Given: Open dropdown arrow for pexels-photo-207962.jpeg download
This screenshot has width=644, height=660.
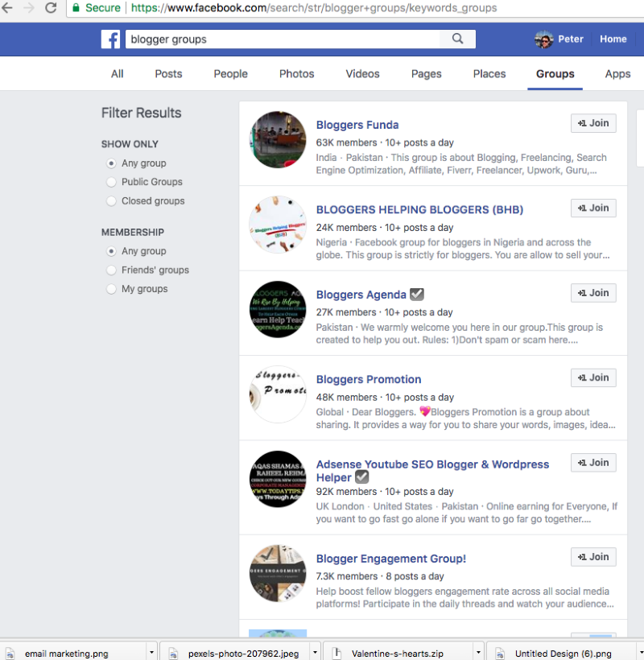Looking at the screenshot, I should (x=315, y=652).
